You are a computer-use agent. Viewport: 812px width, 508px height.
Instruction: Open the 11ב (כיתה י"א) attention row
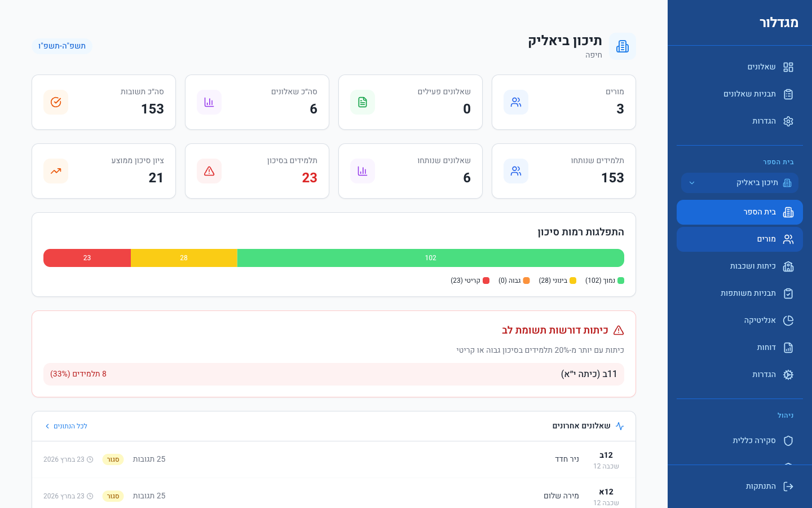pos(334,374)
